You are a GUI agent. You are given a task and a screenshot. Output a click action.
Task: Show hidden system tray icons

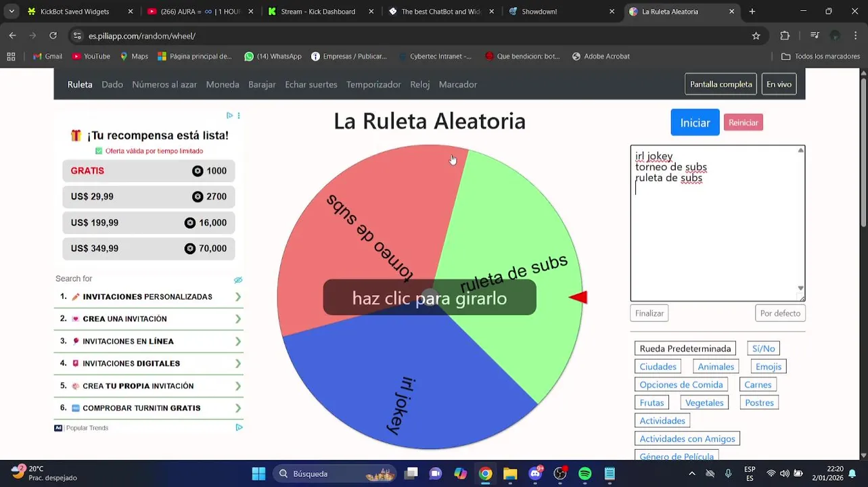point(691,473)
